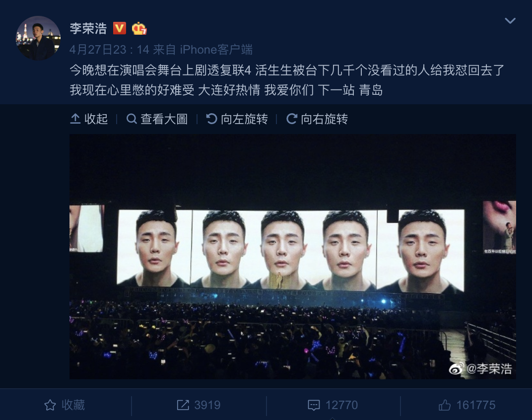Rotate the image with 向右旋转
The height and width of the screenshot is (420, 532).
[317, 119]
